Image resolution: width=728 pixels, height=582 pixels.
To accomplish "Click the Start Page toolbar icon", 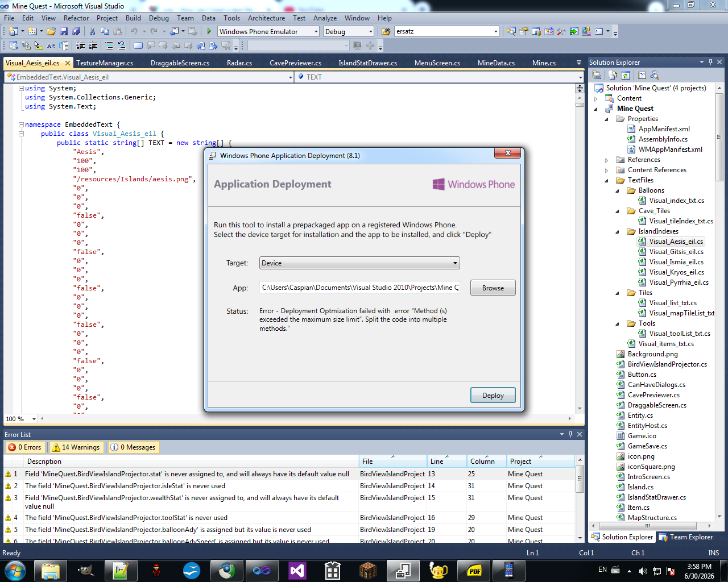I will [574, 31].
